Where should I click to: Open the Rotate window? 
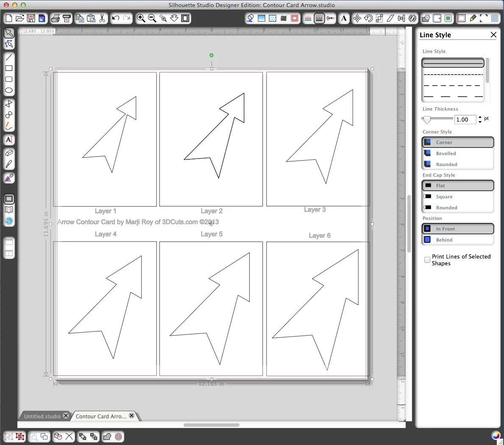(368, 18)
